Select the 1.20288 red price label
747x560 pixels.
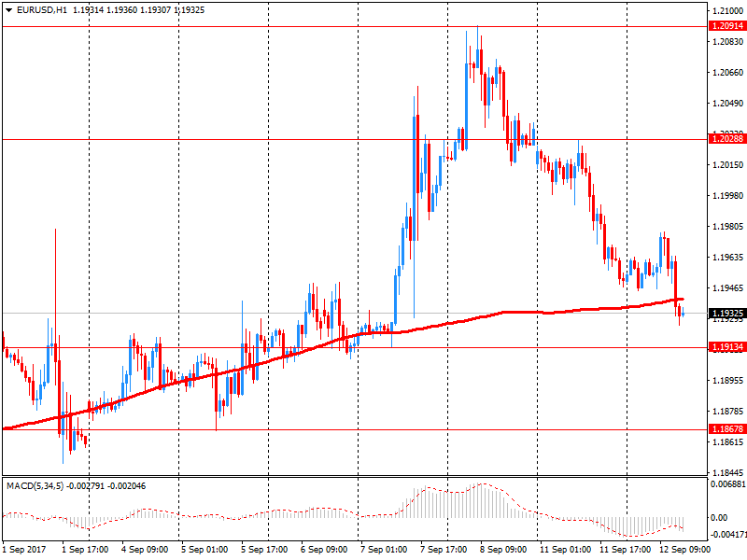pyautogui.click(x=727, y=138)
